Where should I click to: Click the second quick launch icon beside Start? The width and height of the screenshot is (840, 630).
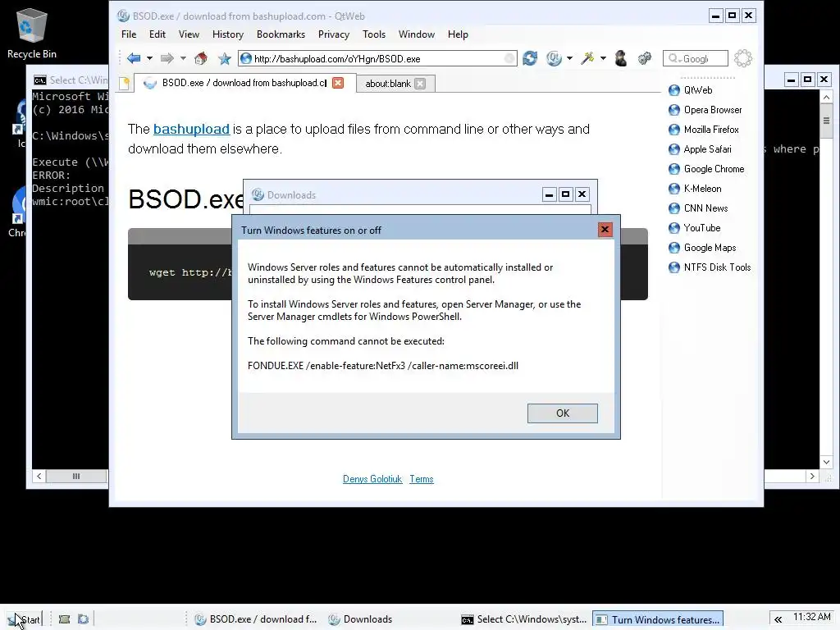(x=83, y=619)
